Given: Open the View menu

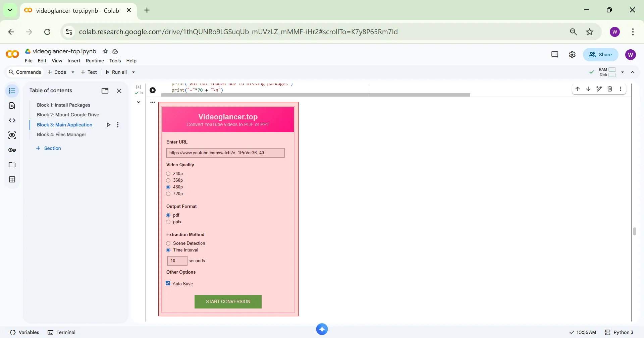Looking at the screenshot, I should (x=57, y=61).
